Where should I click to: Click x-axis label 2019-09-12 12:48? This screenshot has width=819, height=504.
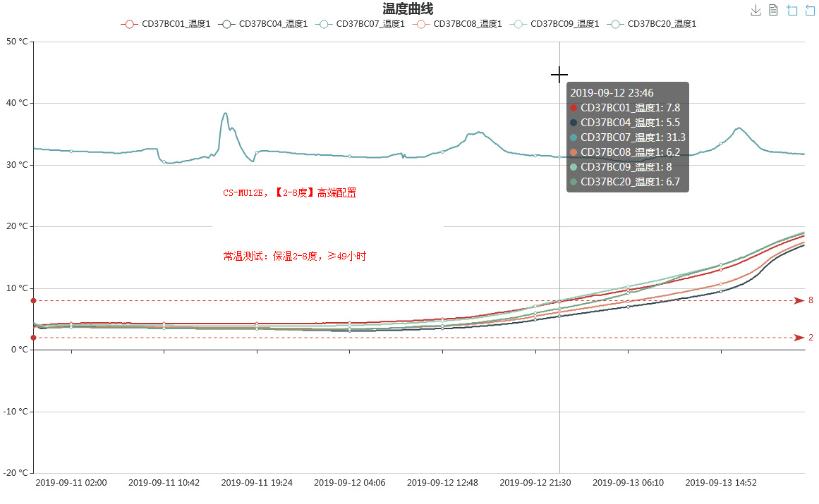442,483
